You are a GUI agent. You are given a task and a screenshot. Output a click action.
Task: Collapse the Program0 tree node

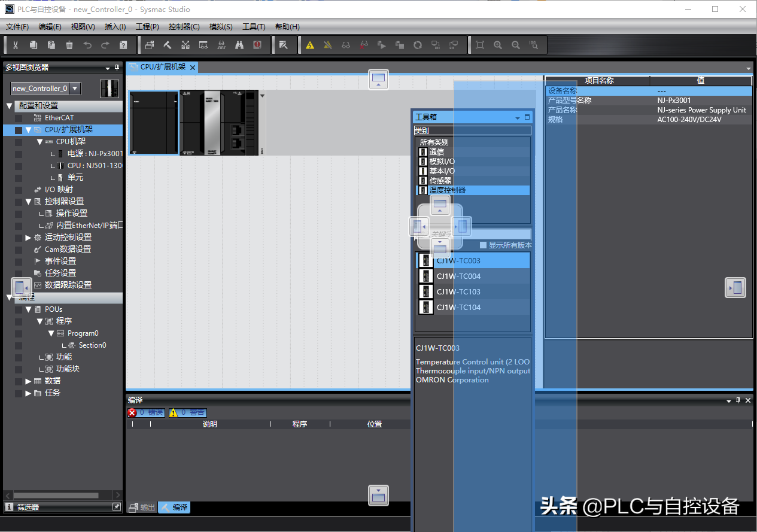51,333
